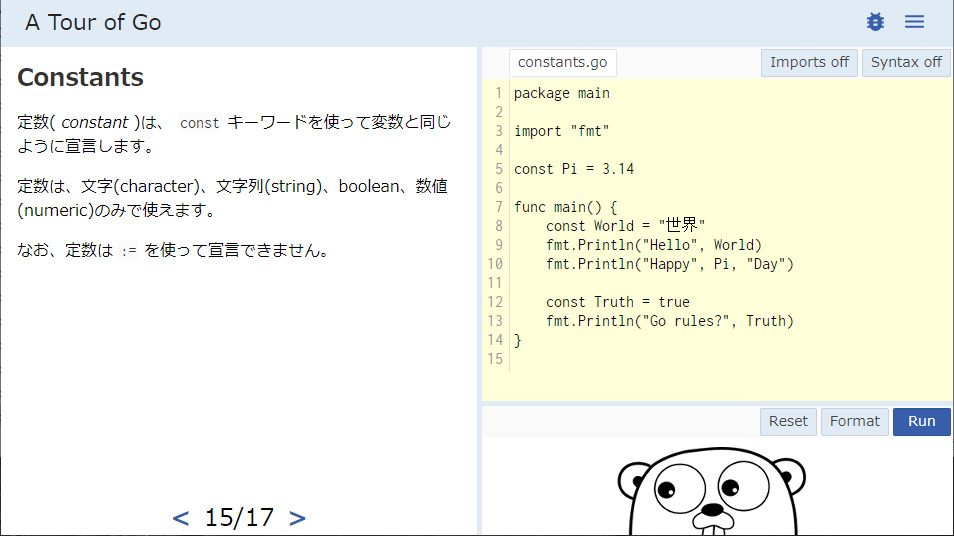Click the Println "Hello", World line
Screen dimensions: 954x536
654,245
